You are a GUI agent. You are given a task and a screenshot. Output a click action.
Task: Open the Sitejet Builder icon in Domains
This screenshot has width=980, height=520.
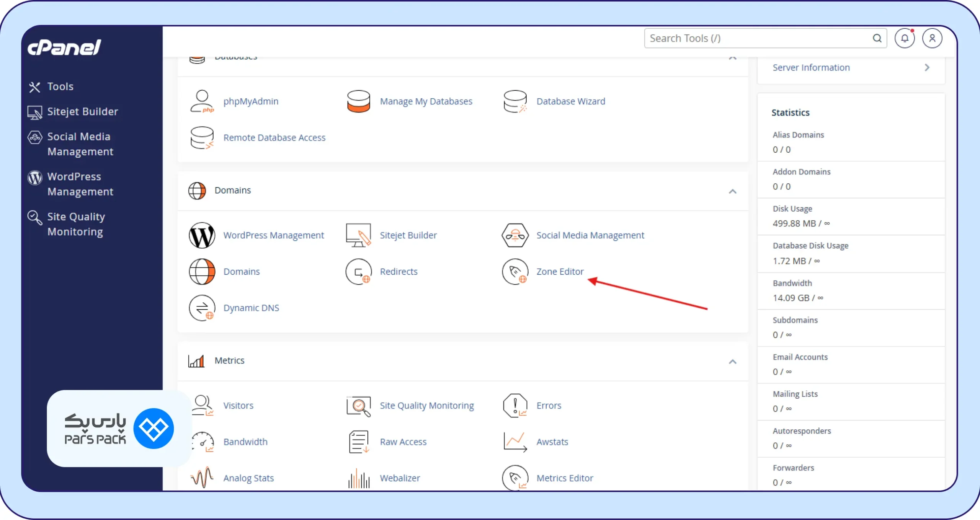358,235
